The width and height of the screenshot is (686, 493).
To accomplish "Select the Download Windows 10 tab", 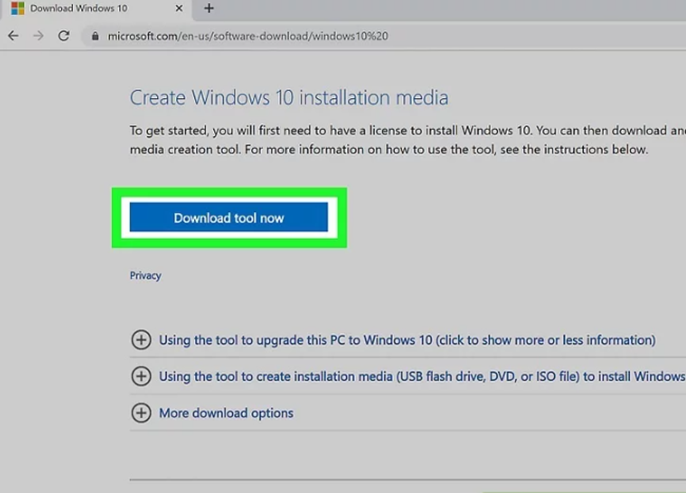I will pos(97,9).
